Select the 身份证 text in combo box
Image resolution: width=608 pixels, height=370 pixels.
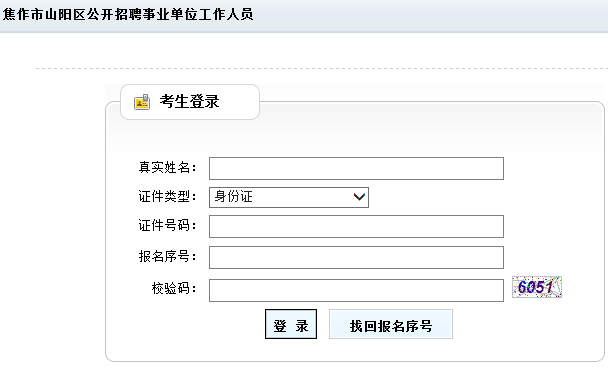(233, 197)
